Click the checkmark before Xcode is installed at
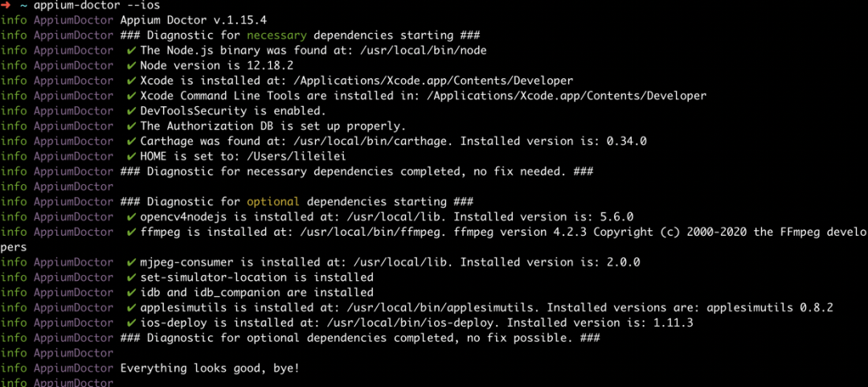Viewport: 868px width, 387px height. click(x=131, y=80)
